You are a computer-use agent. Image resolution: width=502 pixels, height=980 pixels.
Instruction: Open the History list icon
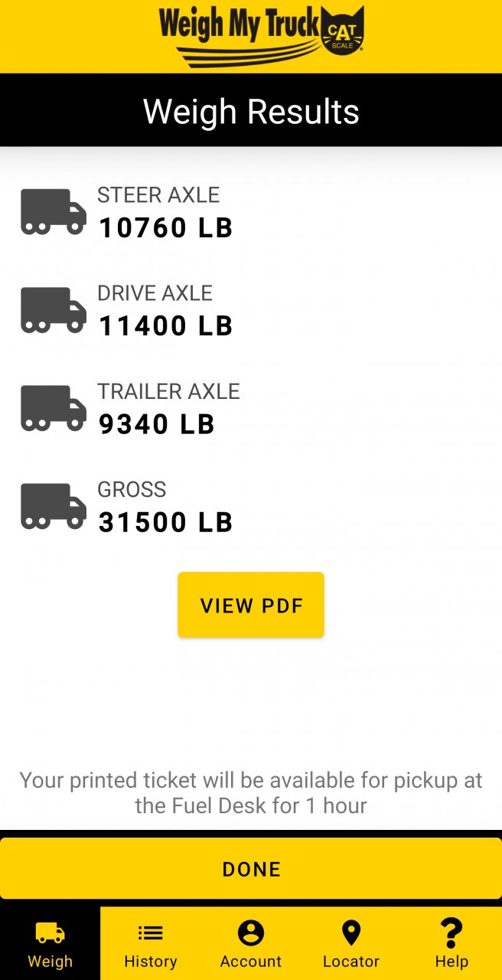click(x=150, y=933)
